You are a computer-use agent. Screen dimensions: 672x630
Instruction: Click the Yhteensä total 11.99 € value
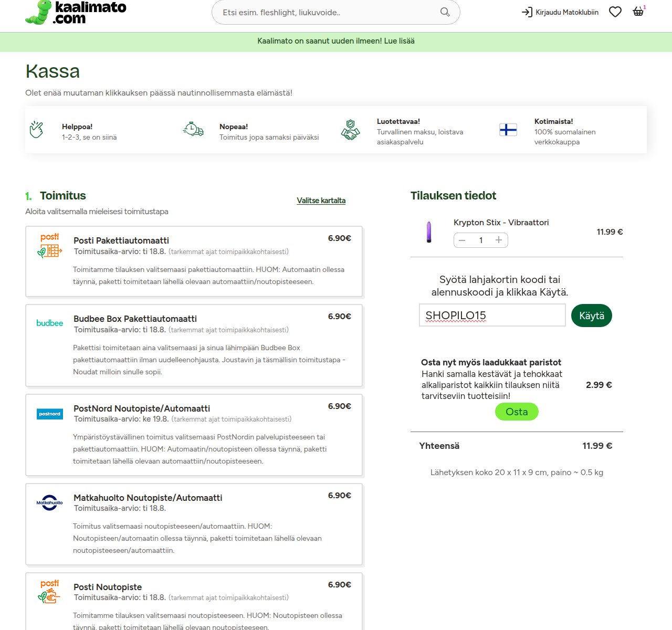click(597, 446)
